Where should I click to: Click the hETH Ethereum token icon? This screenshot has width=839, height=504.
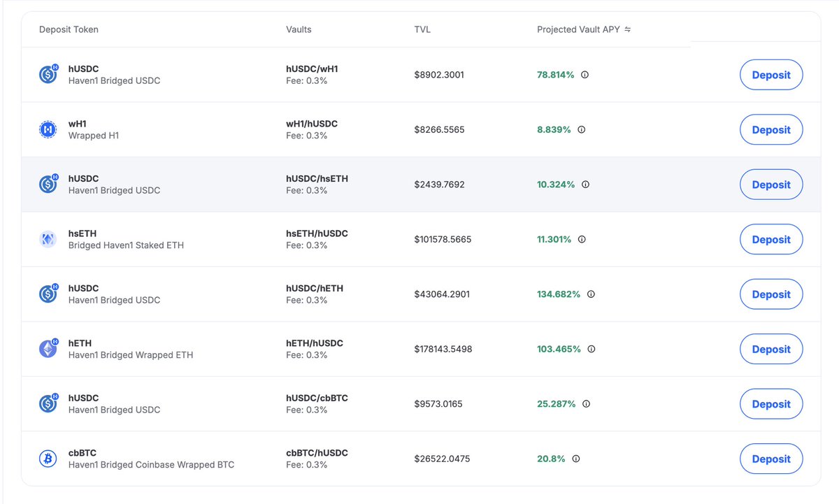coord(48,349)
